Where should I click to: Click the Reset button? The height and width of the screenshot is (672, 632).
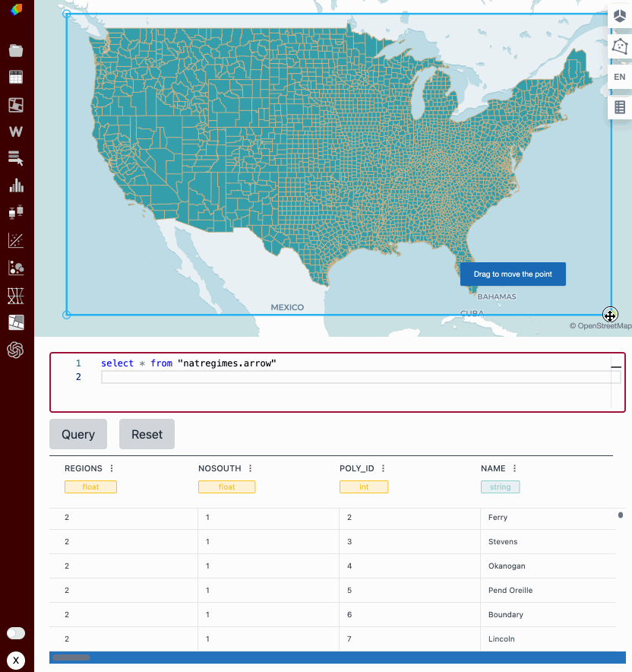(147, 434)
